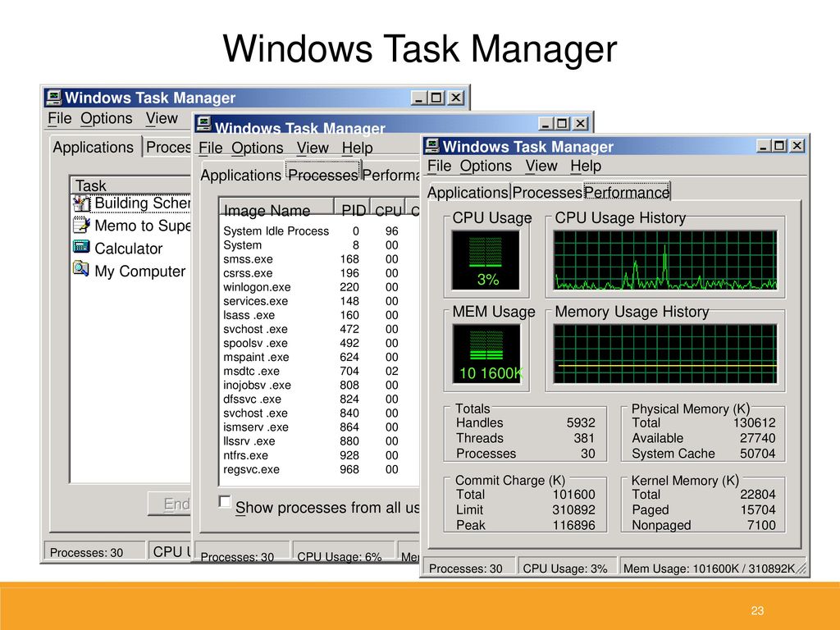Open the Options menu in the back window

point(106,118)
